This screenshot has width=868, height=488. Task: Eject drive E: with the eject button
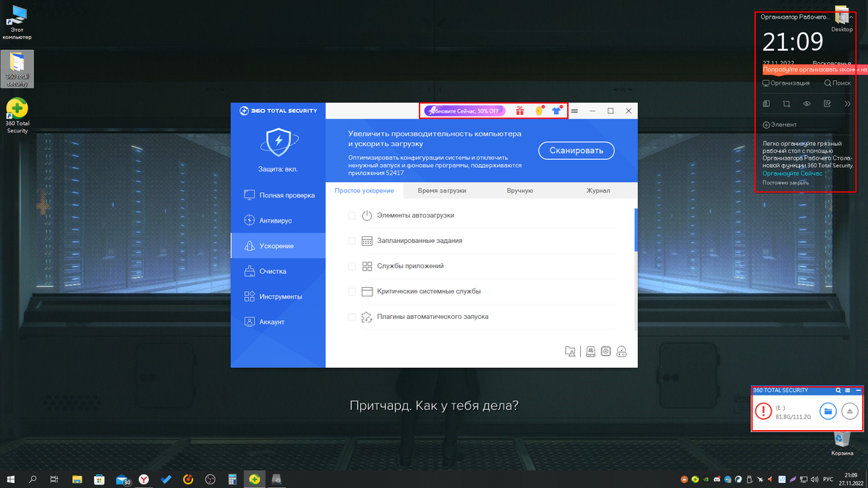point(850,411)
